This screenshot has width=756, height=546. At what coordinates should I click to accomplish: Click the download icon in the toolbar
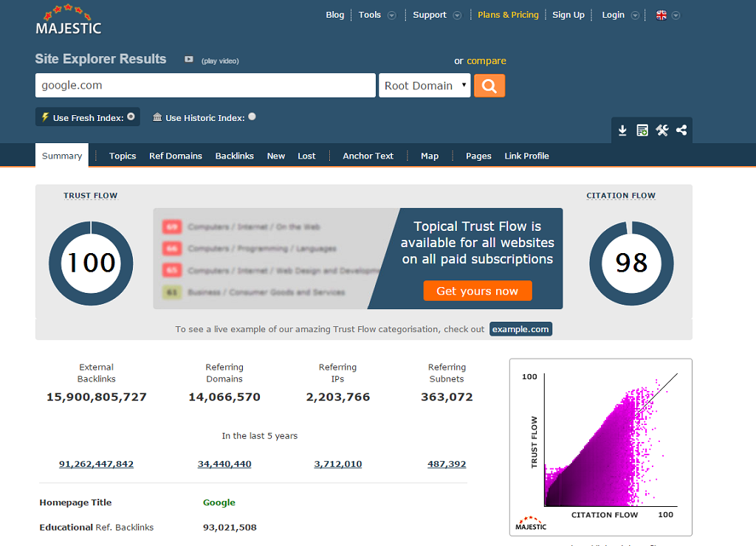(x=622, y=130)
